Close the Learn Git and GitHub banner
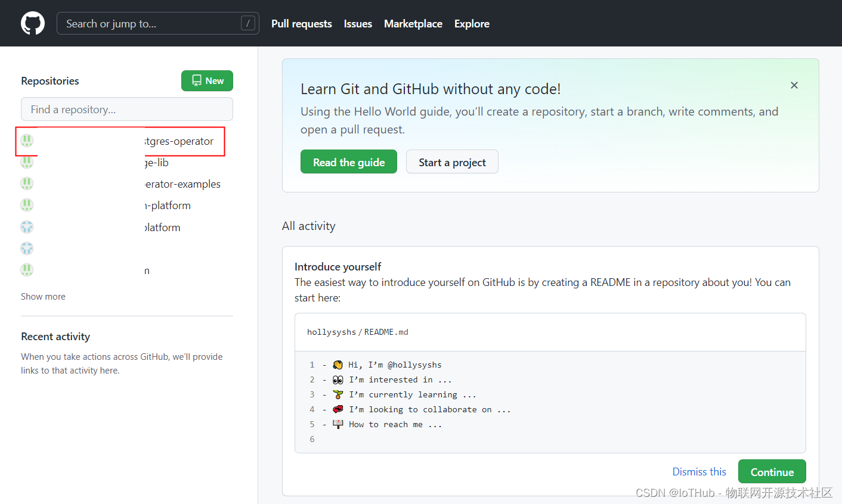 [794, 85]
